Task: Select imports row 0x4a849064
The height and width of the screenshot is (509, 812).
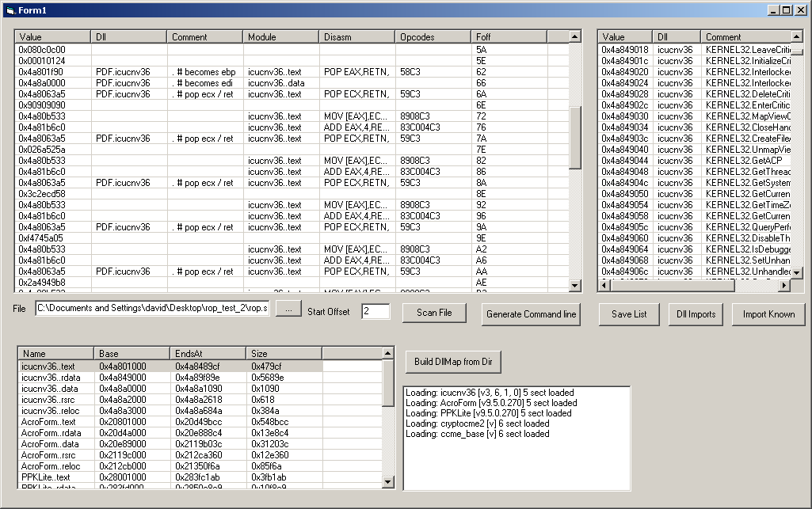Action: coord(695,249)
